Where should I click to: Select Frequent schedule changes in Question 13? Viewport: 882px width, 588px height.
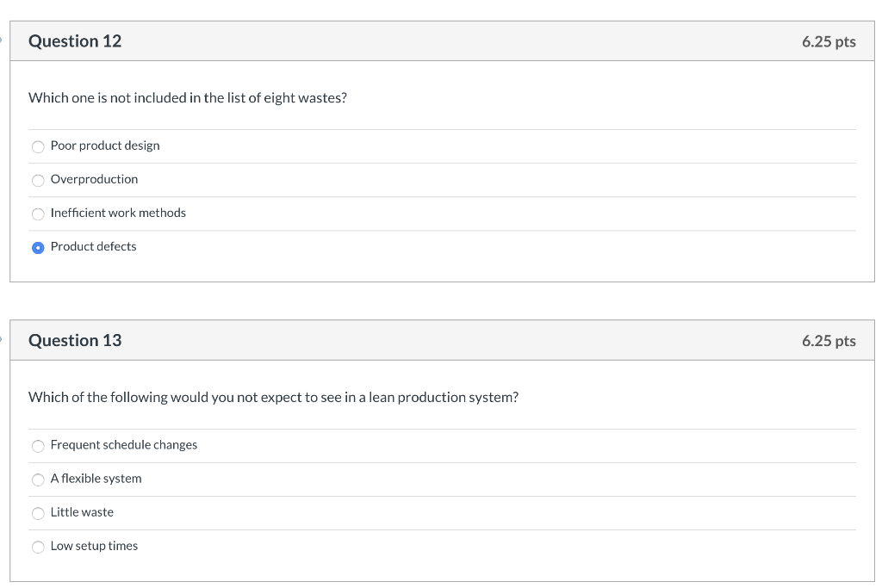tap(38, 446)
